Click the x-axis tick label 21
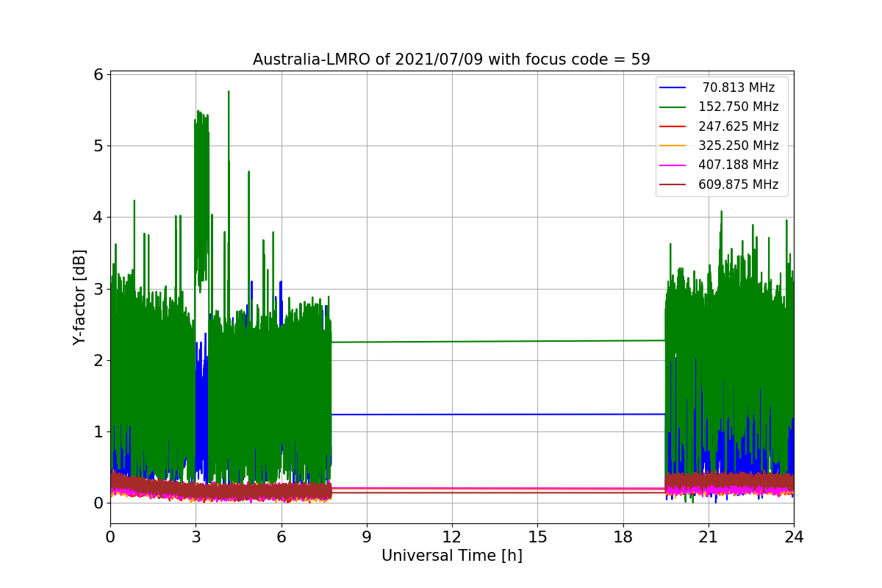Image resolution: width=882 pixels, height=588 pixels. coord(709,537)
